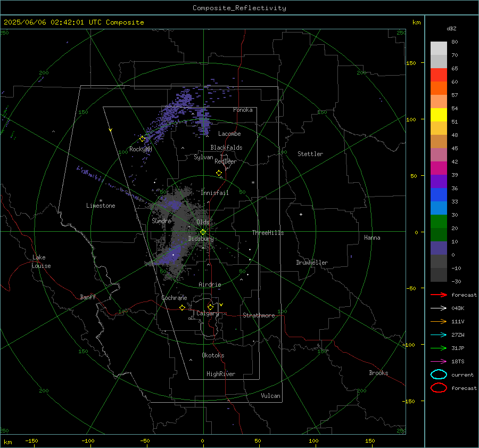Select the Strathmore label
This screenshot has height=448, width=479.
pyautogui.click(x=259, y=315)
